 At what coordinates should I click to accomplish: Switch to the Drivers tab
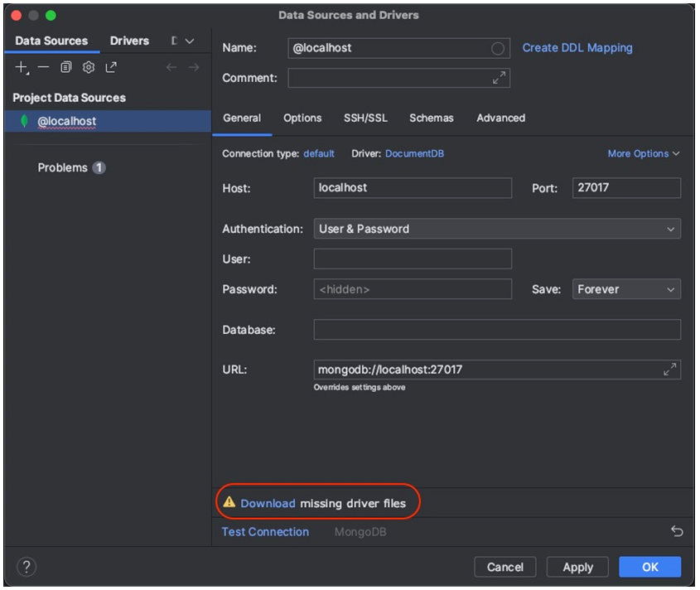pos(129,40)
